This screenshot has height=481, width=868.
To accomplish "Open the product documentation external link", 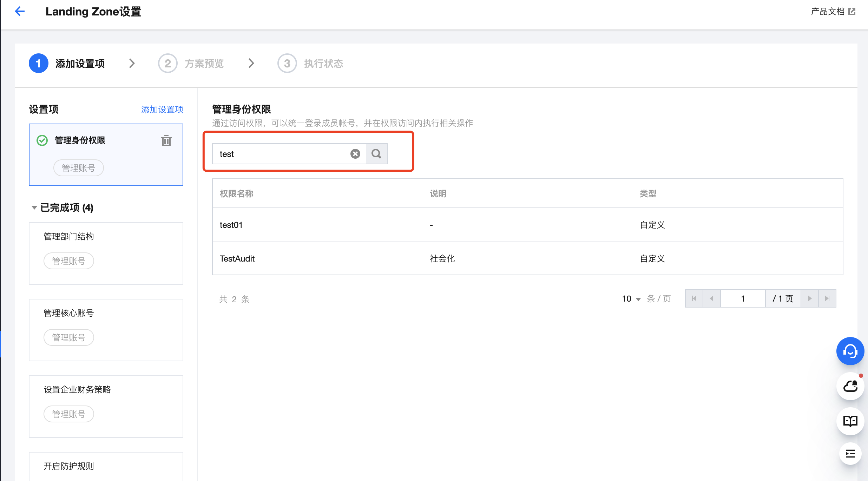I will [x=833, y=12].
